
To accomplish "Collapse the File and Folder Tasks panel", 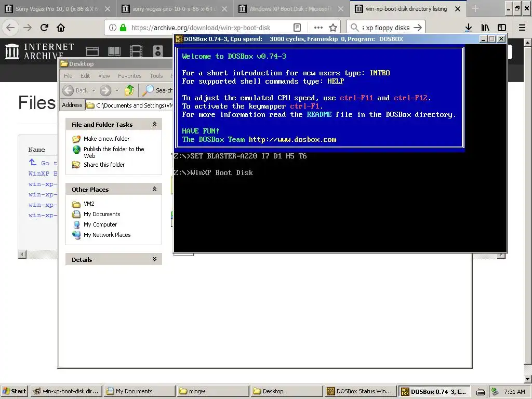I will (154, 124).
